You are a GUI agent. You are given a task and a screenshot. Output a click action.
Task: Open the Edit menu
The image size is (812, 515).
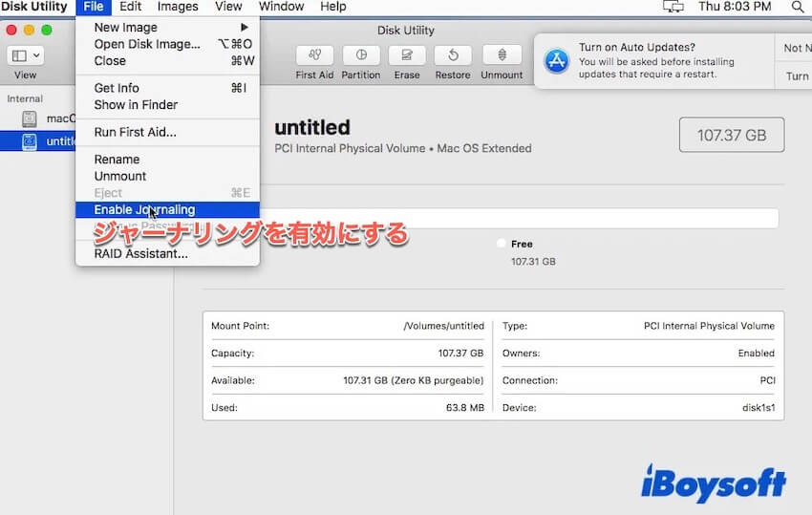tap(130, 7)
